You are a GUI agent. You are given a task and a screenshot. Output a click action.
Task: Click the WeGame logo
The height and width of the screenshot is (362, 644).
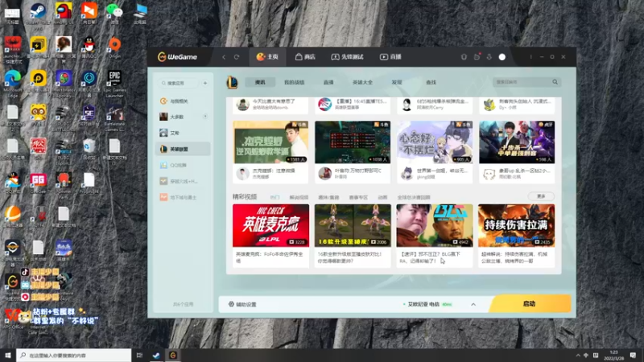click(x=177, y=57)
